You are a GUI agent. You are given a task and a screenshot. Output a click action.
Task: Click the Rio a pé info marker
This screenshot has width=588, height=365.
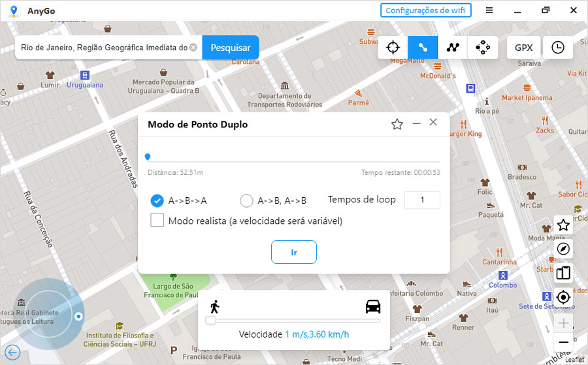(x=487, y=102)
